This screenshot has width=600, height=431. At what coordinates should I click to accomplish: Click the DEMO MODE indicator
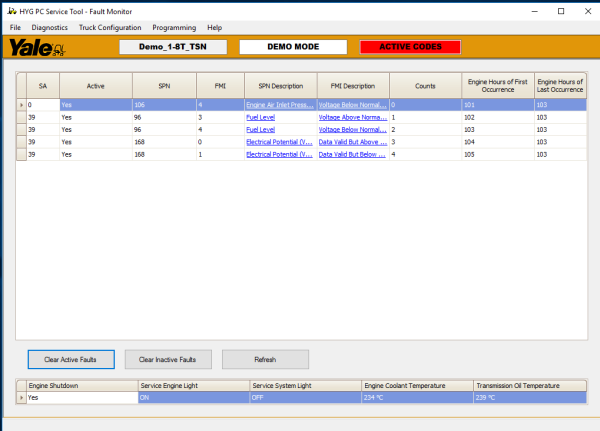(x=293, y=47)
